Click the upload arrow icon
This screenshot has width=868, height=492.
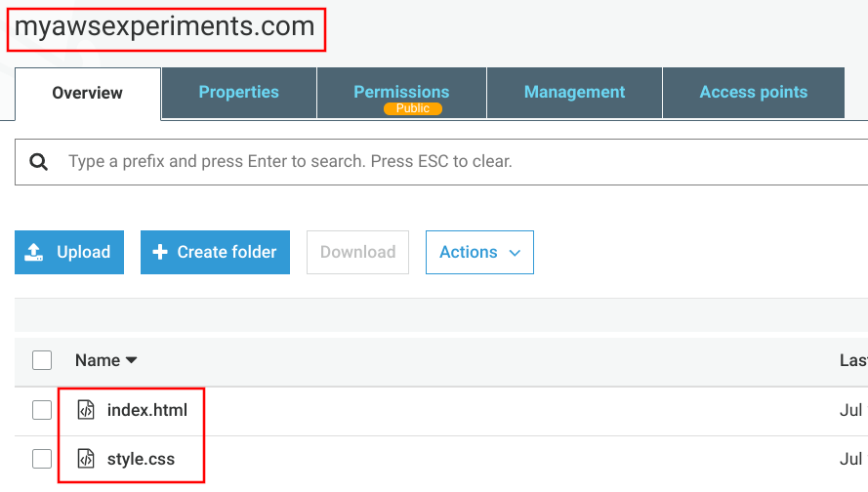coord(34,253)
